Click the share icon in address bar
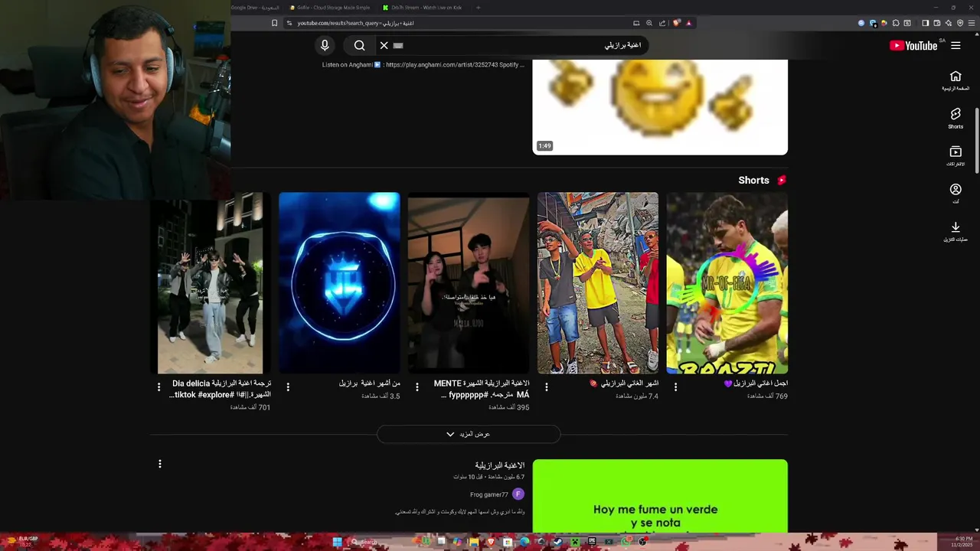The width and height of the screenshot is (980, 551). 662,23
